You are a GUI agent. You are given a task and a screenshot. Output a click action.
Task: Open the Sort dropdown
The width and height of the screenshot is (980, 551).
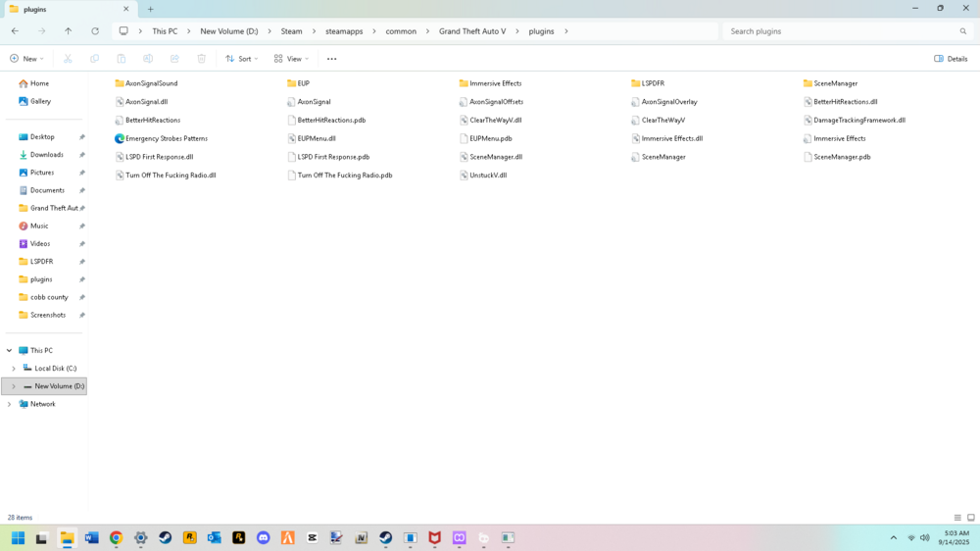pos(241,59)
